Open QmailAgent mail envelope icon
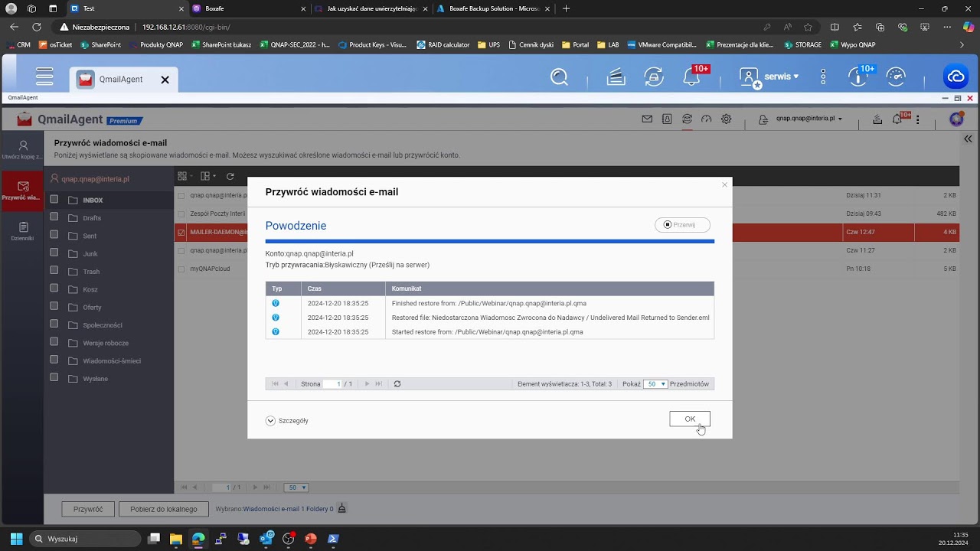Image resolution: width=980 pixels, height=551 pixels. click(x=647, y=119)
